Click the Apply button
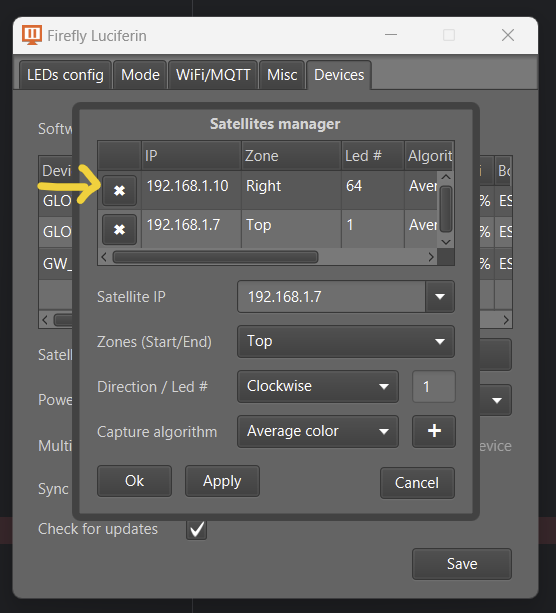 pyautogui.click(x=222, y=481)
